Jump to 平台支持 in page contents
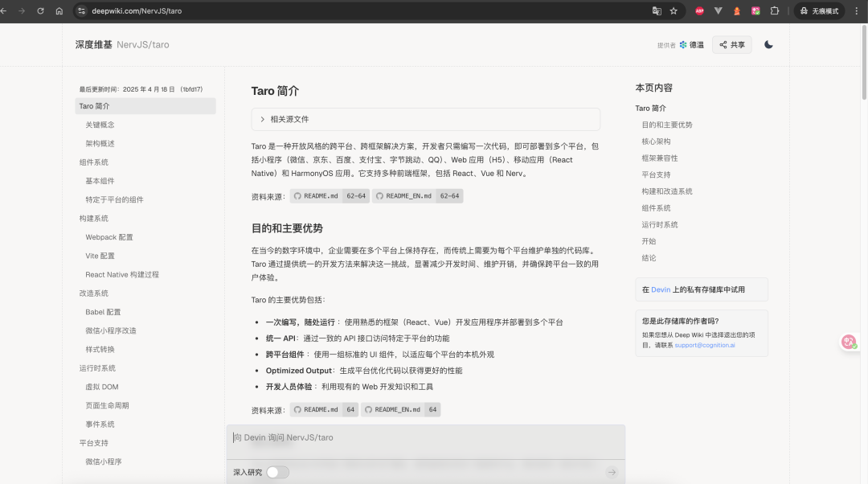 click(656, 175)
